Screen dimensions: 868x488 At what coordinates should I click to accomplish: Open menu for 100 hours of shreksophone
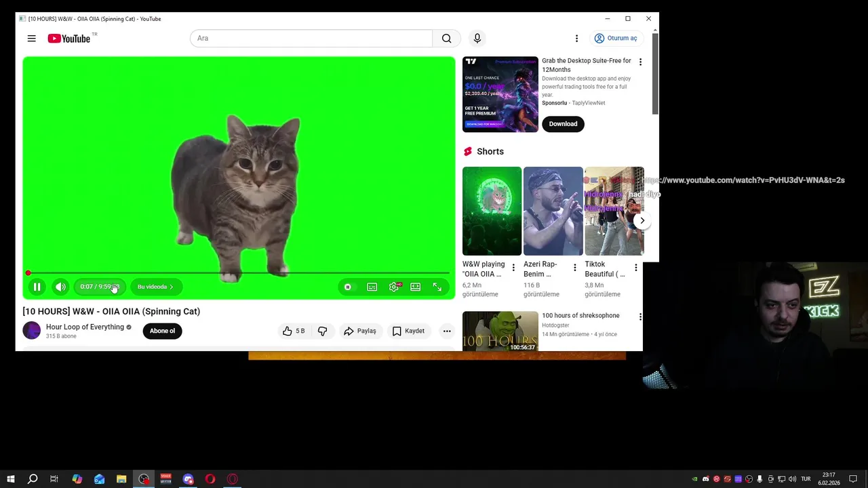(640, 317)
